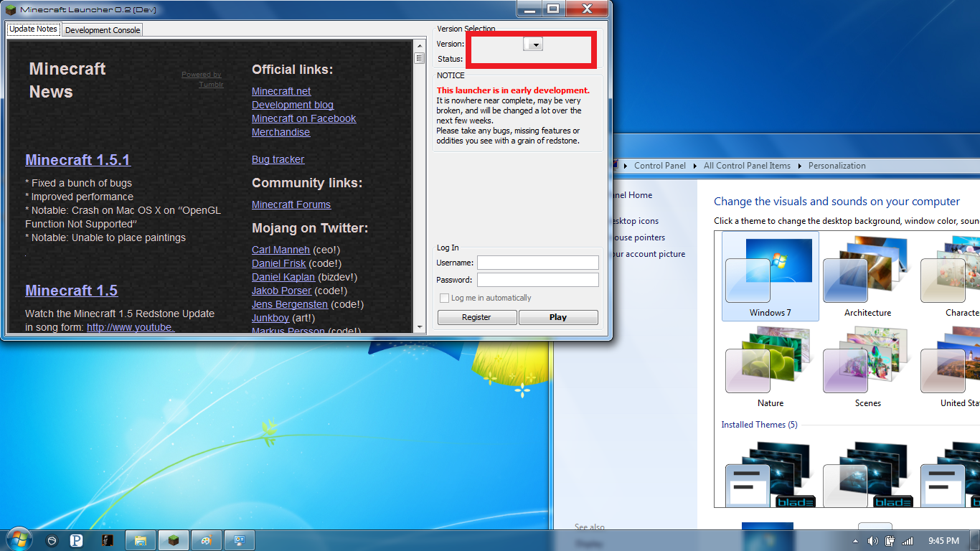
Task: Click Personalization in the breadcrumb
Action: click(837, 166)
